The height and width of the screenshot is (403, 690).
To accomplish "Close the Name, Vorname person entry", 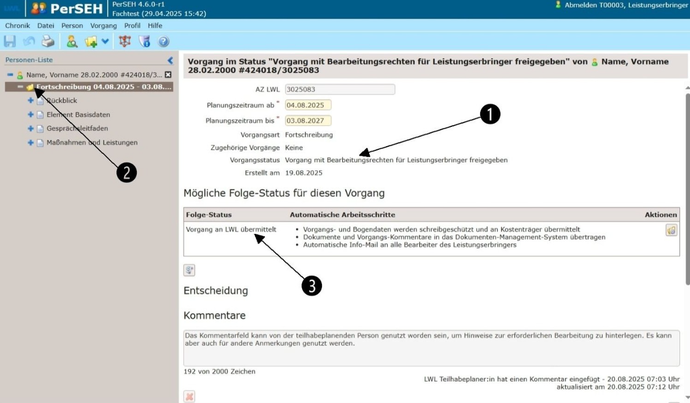I will [x=168, y=74].
